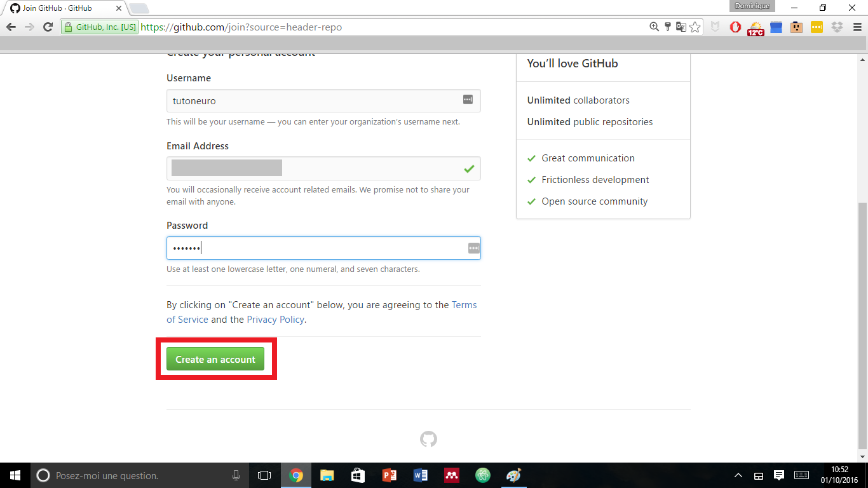The width and height of the screenshot is (868, 488).
Task: Click the 'You'll love GitHub' heading
Action: click(x=573, y=64)
